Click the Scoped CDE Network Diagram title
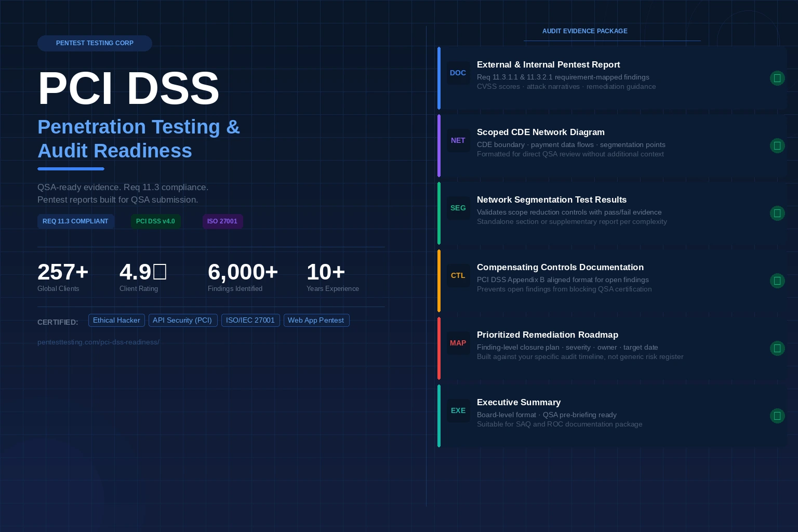 pyautogui.click(x=541, y=132)
